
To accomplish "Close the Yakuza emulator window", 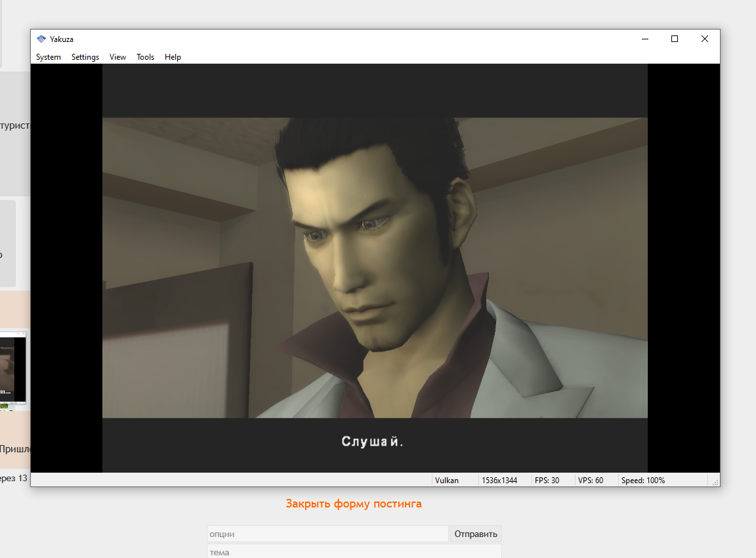I will (x=704, y=39).
